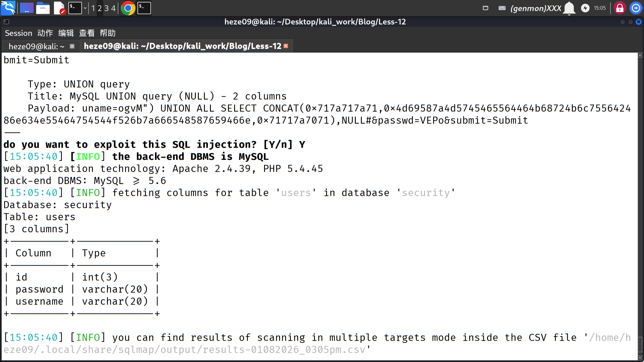The image size is (644, 362).
Task: Open the file manager folder icon
Action: [43, 8]
